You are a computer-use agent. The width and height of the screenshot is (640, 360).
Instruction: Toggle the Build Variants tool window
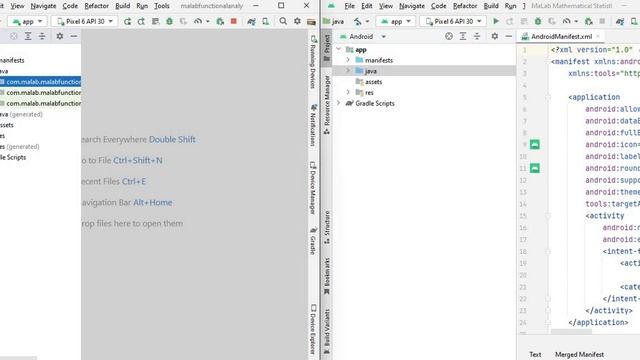[x=327, y=331]
